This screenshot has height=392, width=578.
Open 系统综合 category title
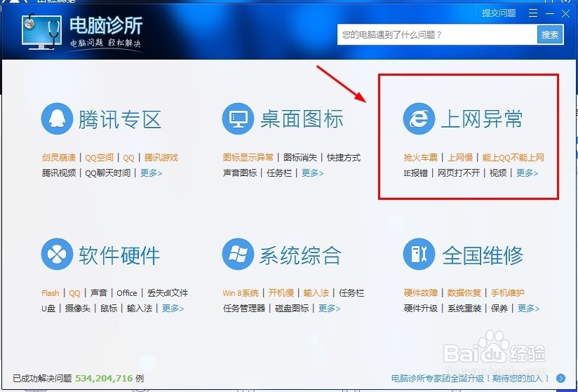(x=300, y=255)
